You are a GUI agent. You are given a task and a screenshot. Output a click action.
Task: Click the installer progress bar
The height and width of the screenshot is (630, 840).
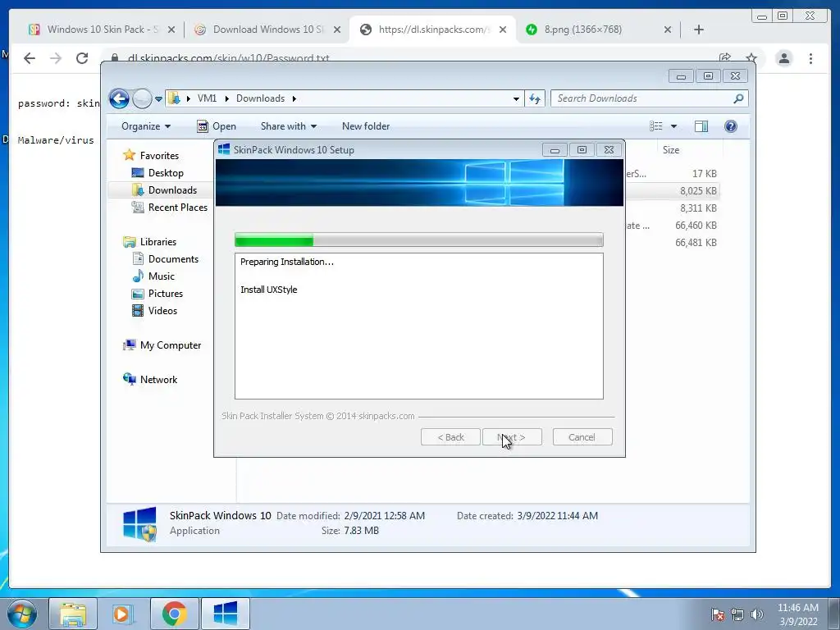pos(419,240)
